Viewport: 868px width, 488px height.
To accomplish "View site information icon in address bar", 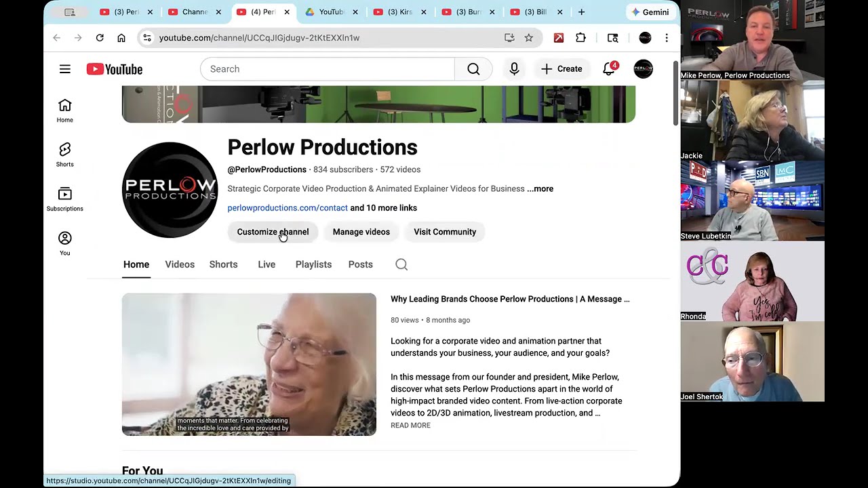I will (147, 38).
